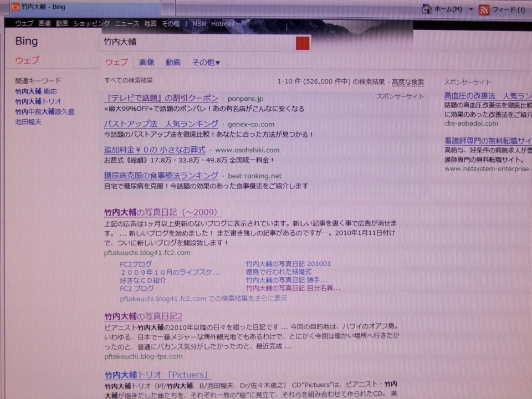
Task: Open result 竹内大輔の写真日記2
Action: 143,316
